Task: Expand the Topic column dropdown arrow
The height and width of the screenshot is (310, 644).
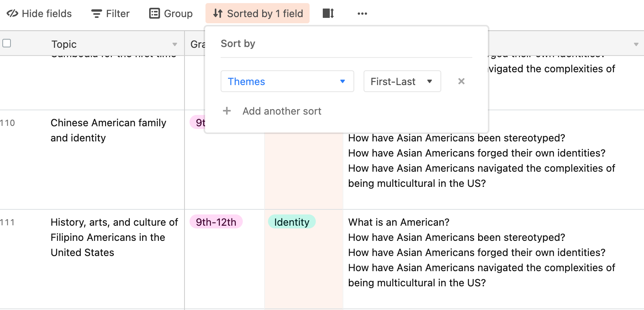Action: pyautogui.click(x=175, y=44)
